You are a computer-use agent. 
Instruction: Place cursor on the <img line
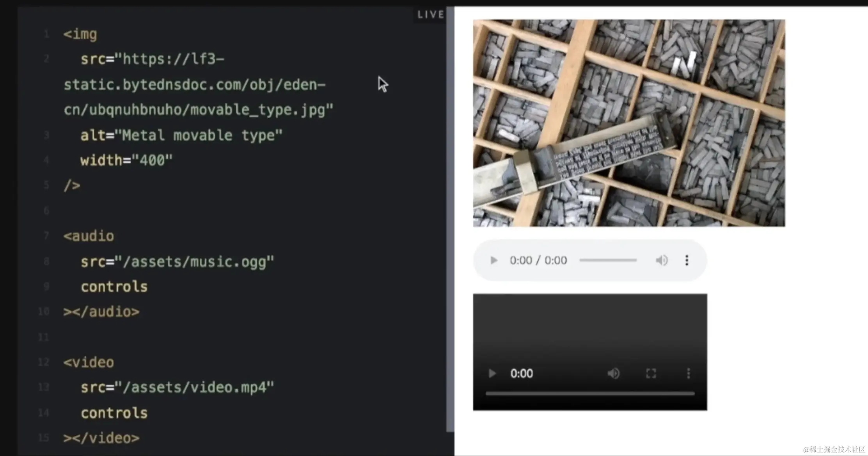coord(80,34)
